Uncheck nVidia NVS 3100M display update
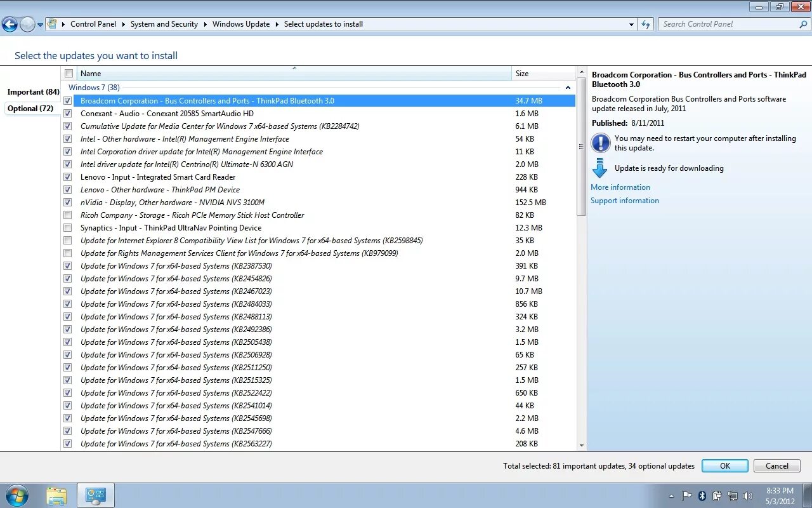The height and width of the screenshot is (508, 812). (x=68, y=202)
